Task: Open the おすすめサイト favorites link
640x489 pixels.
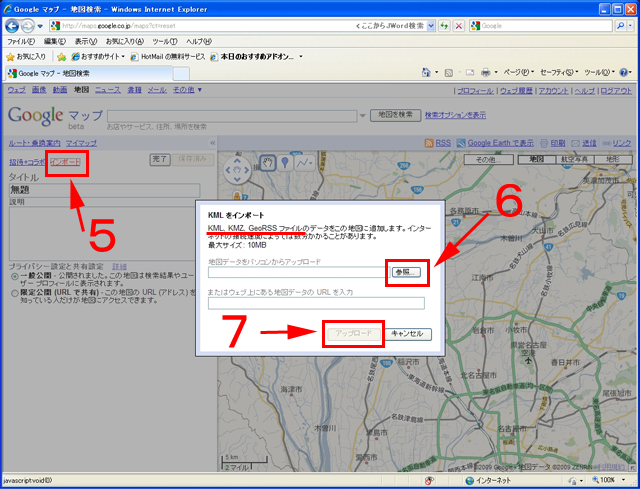Action: (x=98, y=57)
